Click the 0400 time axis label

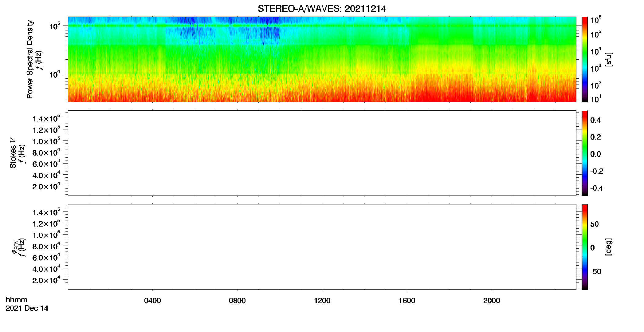pos(152,301)
